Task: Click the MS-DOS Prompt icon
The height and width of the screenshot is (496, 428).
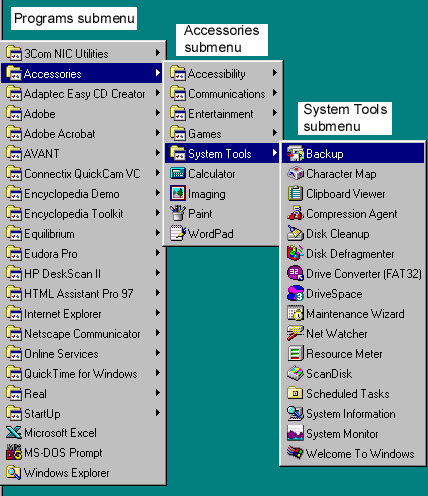Action: tap(14, 453)
